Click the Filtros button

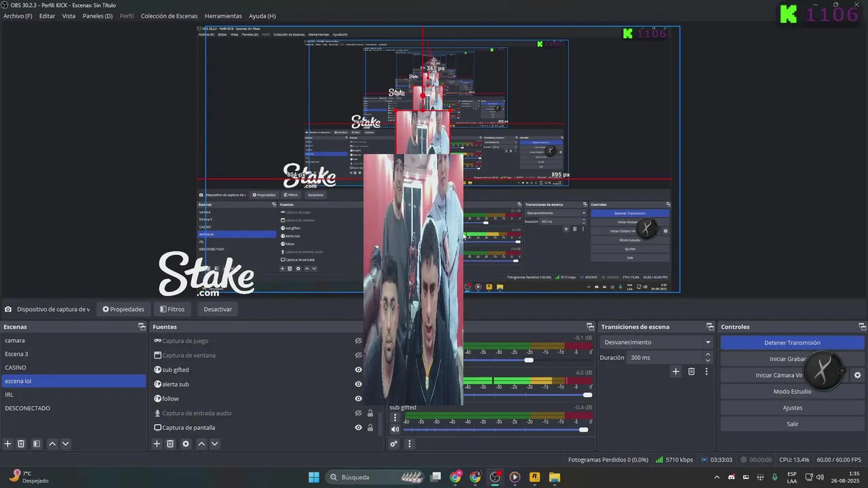(x=172, y=309)
